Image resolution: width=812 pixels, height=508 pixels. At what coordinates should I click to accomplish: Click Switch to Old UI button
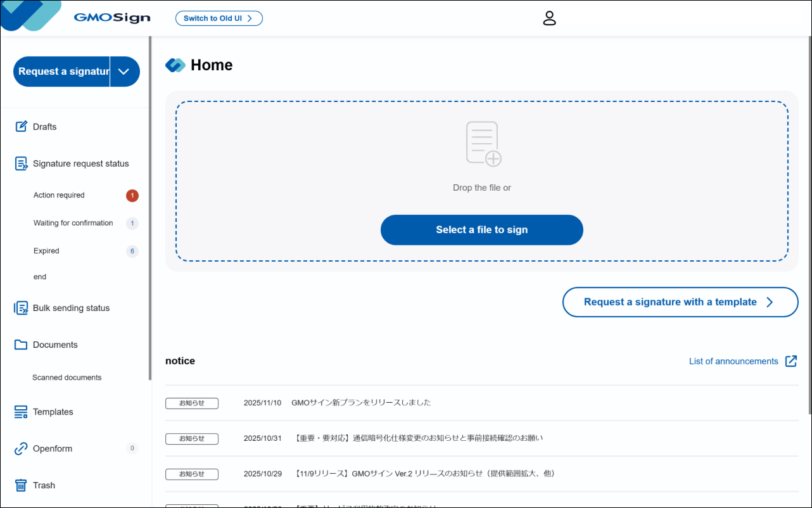coord(219,18)
